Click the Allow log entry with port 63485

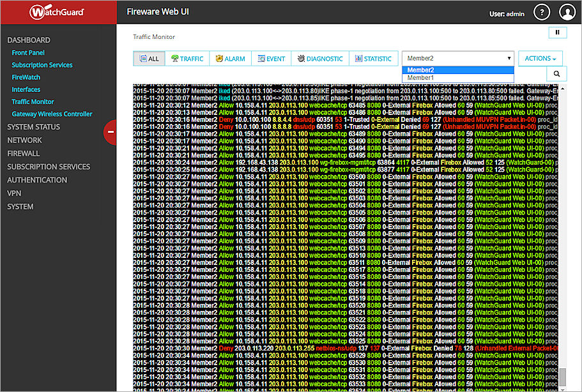[x=345, y=105]
